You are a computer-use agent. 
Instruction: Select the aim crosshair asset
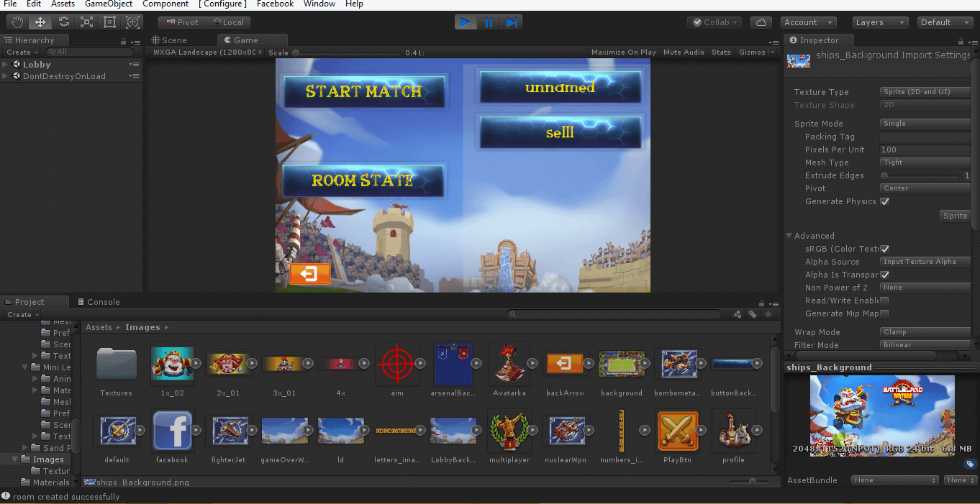click(x=396, y=364)
